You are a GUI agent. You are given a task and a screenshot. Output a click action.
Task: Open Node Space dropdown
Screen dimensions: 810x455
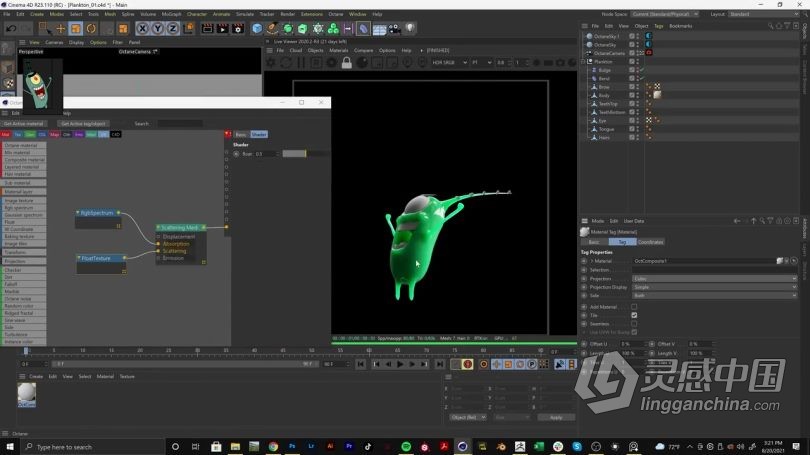(x=665, y=14)
